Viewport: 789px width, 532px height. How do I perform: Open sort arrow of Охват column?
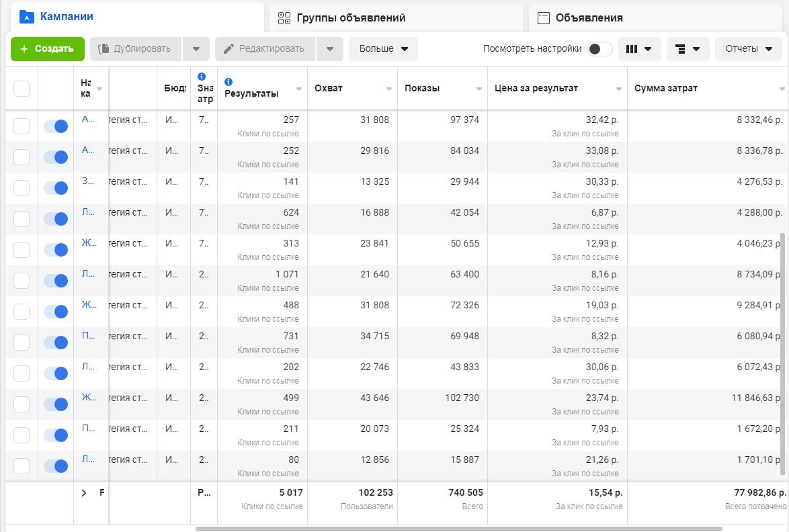pyautogui.click(x=389, y=89)
